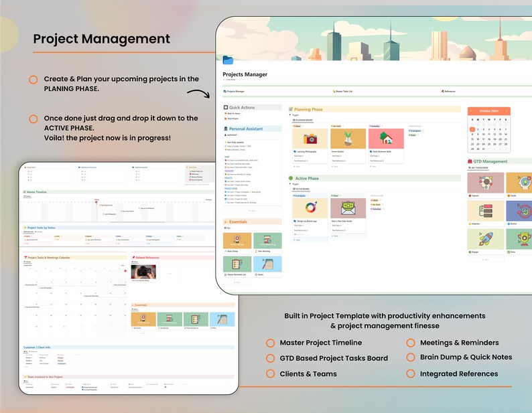Open Master Tasks List navigation link

click(x=342, y=91)
